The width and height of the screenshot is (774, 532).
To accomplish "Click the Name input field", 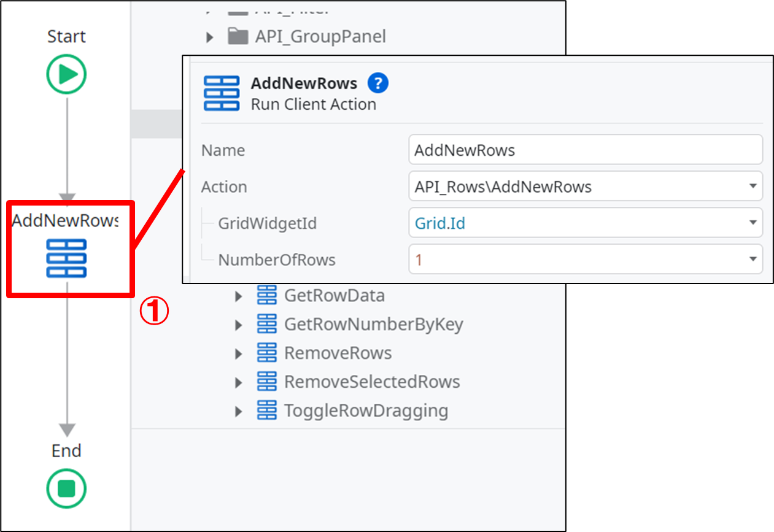I will coord(584,150).
